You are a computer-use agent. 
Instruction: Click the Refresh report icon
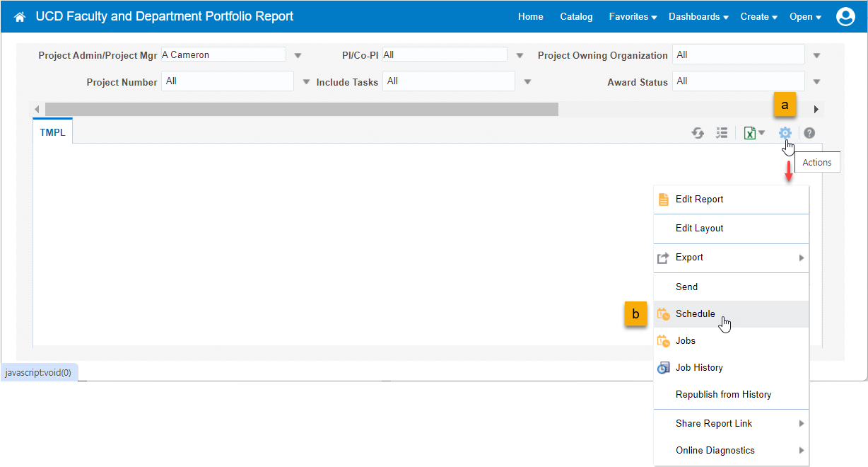pos(698,133)
